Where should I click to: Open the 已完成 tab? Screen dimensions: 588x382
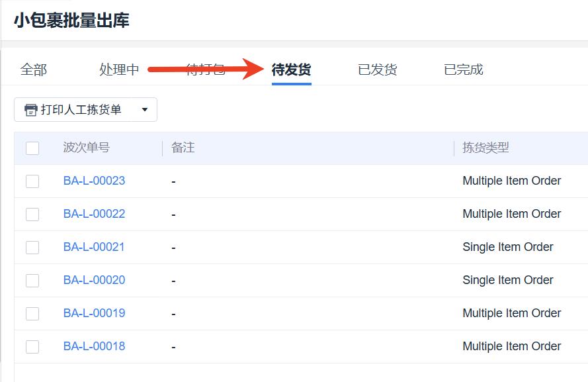click(x=463, y=70)
